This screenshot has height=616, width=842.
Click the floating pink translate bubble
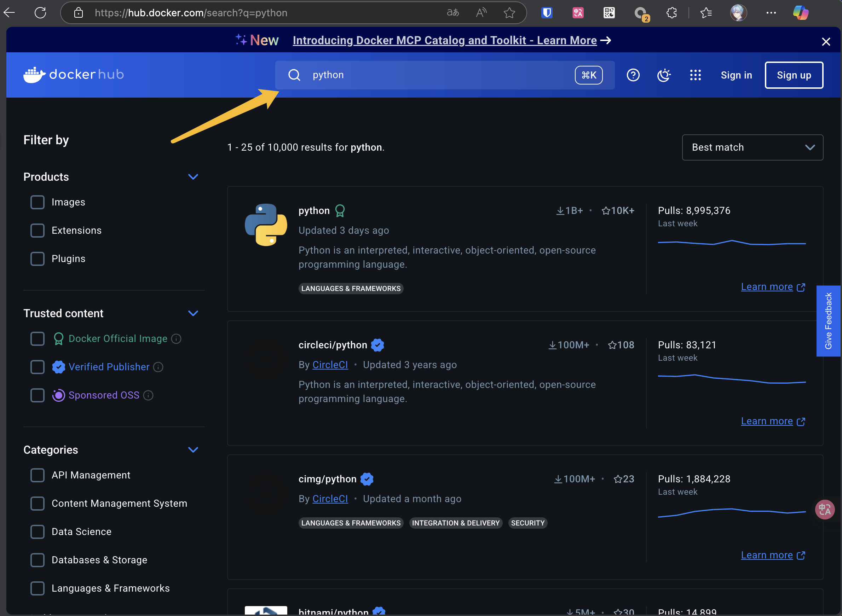pyautogui.click(x=824, y=509)
